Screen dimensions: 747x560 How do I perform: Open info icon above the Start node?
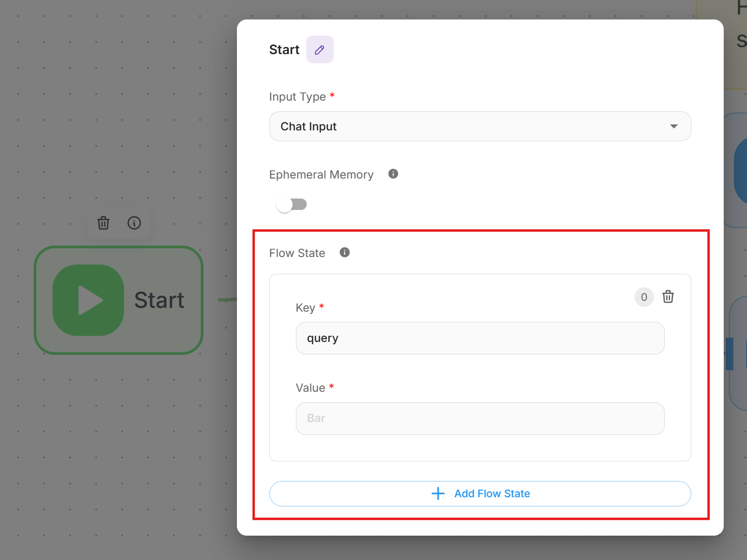[134, 223]
